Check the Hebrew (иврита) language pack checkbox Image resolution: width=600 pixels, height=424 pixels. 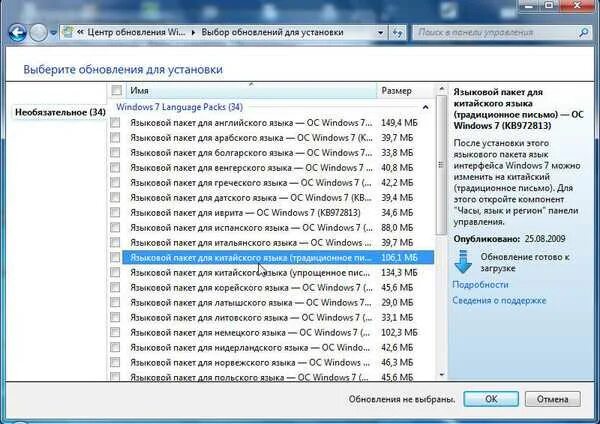pos(115,212)
